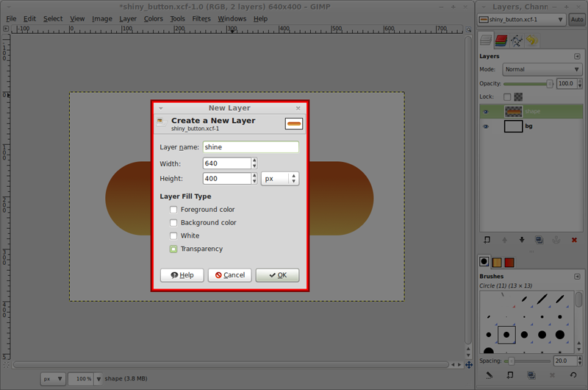The width and height of the screenshot is (588, 390).
Task: Switch to the Layers tab icon
Action: pyautogui.click(x=486, y=40)
